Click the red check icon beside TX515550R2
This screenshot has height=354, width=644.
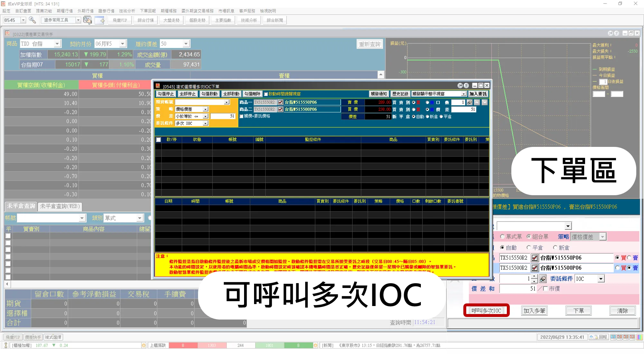tap(535, 258)
